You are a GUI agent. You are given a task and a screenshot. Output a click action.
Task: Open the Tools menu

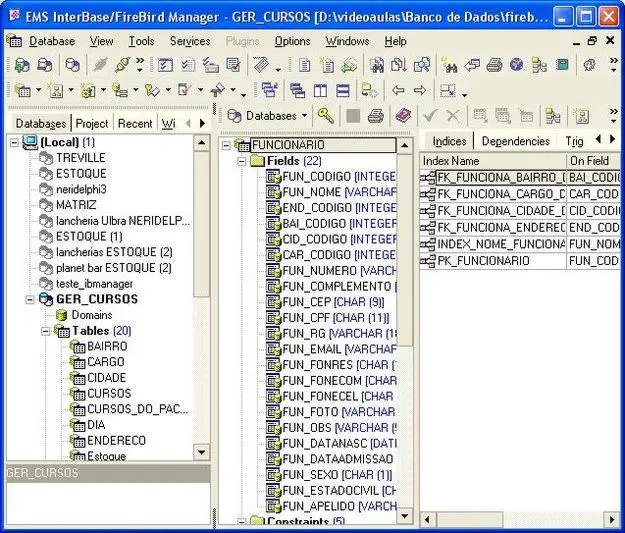click(x=141, y=41)
